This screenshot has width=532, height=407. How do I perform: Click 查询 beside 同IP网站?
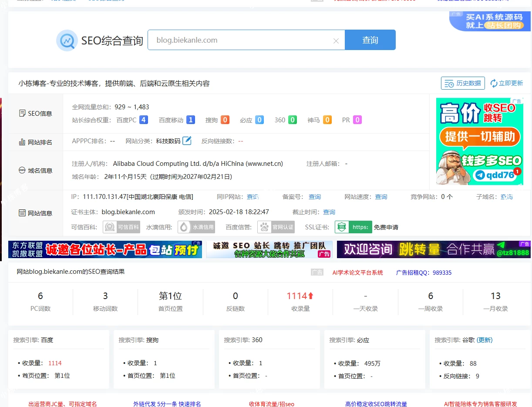(x=253, y=197)
